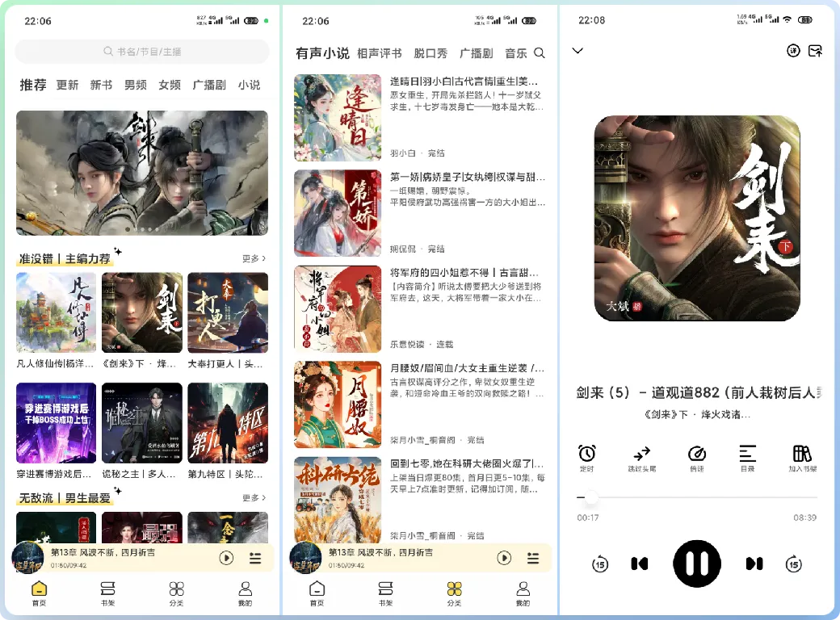Rewind 15 seconds in the player
Screen dimensions: 840x620
click(600, 563)
